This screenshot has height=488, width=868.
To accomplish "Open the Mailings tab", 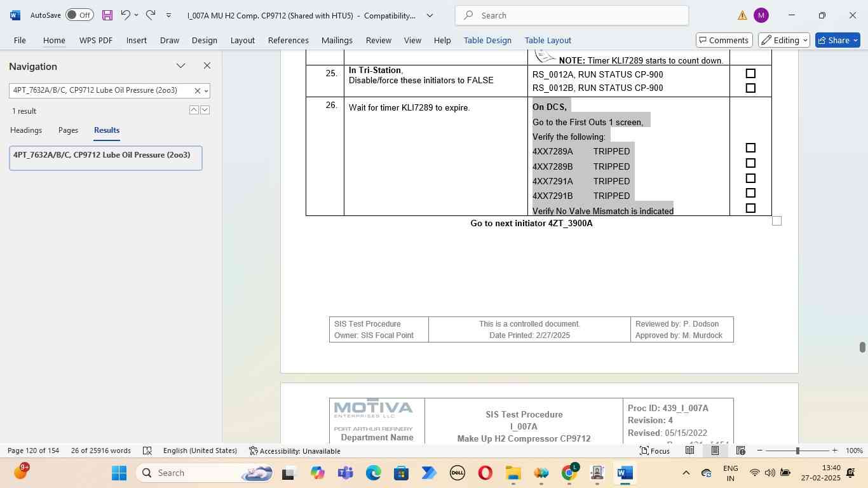I will 337,40.
